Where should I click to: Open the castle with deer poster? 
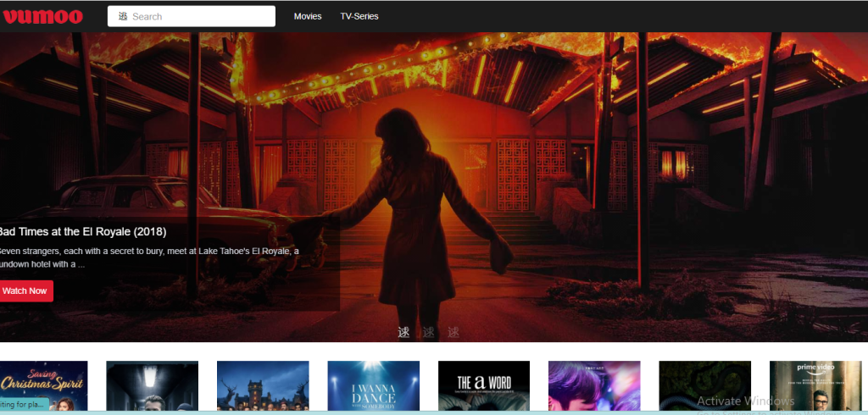click(263, 385)
